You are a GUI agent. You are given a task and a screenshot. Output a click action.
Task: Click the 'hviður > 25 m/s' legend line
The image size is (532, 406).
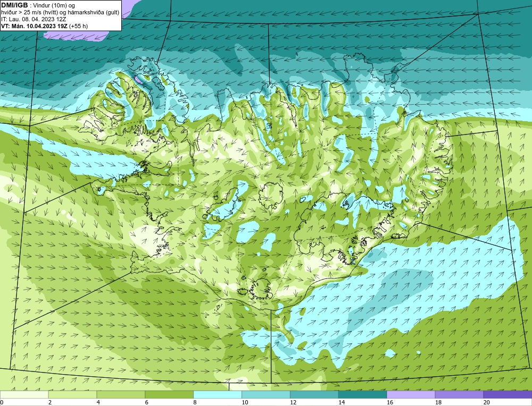60,13
